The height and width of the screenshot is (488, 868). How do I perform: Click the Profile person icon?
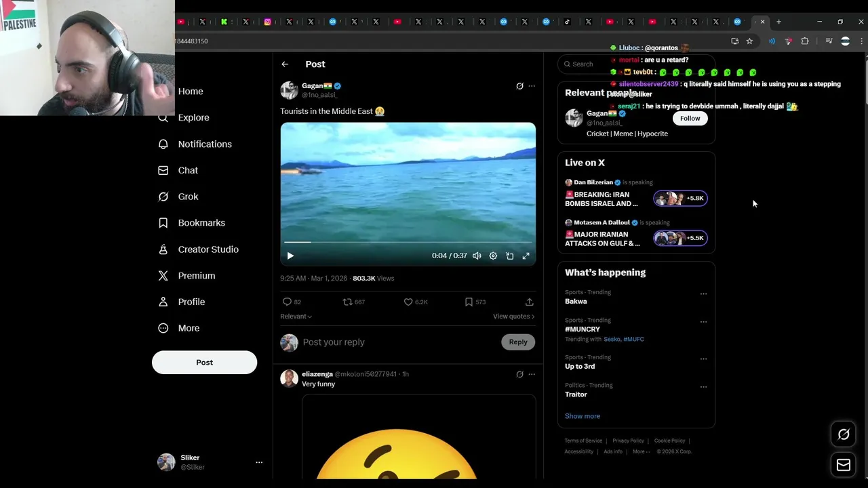pyautogui.click(x=163, y=302)
